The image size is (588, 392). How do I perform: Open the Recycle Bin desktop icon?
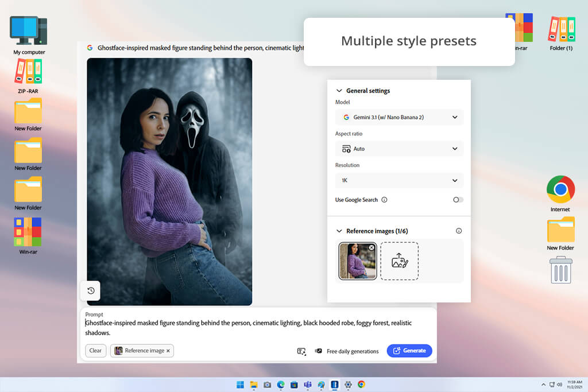pyautogui.click(x=560, y=270)
